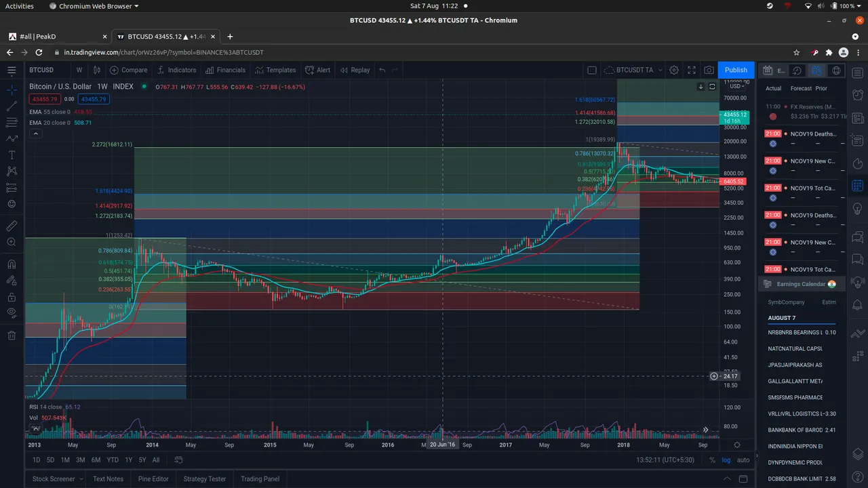868x488 pixels.
Task: Collapse the indicator legend with chevron
Action: 36,134
